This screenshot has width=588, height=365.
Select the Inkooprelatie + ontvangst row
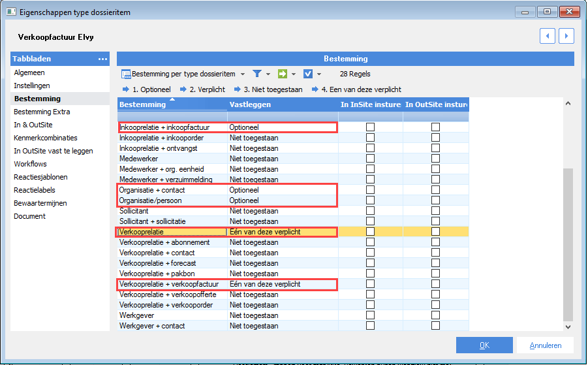(x=293, y=148)
